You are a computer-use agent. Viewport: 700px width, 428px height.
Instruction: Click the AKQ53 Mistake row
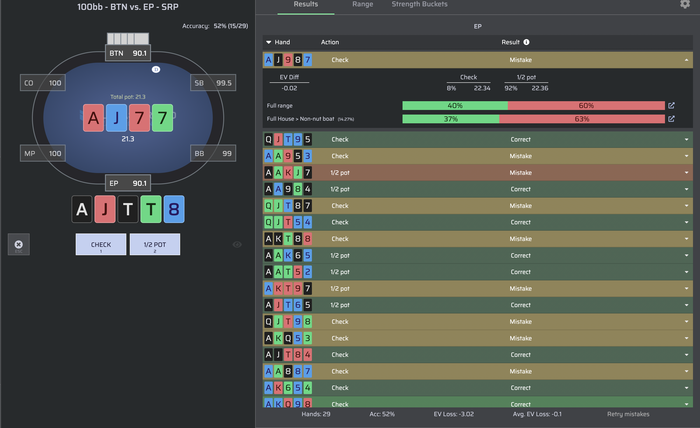478,338
